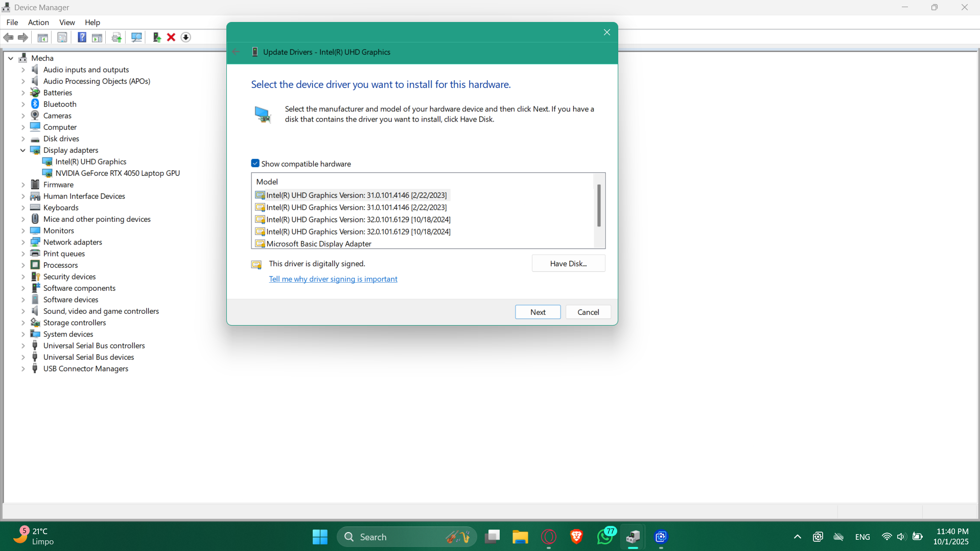
Task: Open the Action menu
Action: point(38,22)
